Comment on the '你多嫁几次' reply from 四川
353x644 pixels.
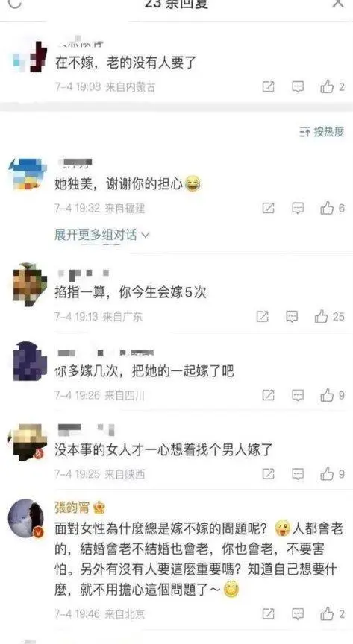point(298,395)
